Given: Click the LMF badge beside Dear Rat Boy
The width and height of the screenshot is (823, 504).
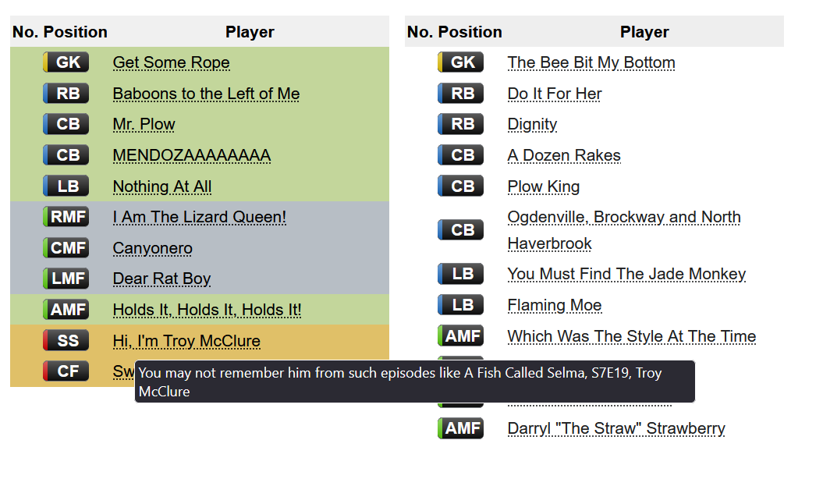Looking at the screenshot, I should [66, 279].
